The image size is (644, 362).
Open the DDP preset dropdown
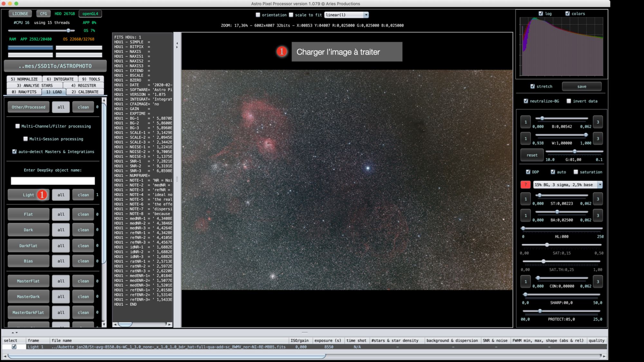tap(568, 185)
